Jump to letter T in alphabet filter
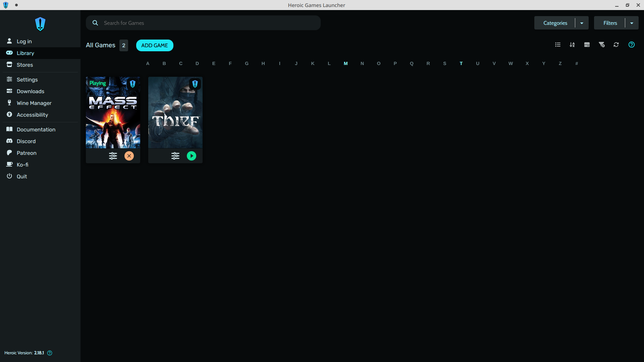 (x=461, y=63)
